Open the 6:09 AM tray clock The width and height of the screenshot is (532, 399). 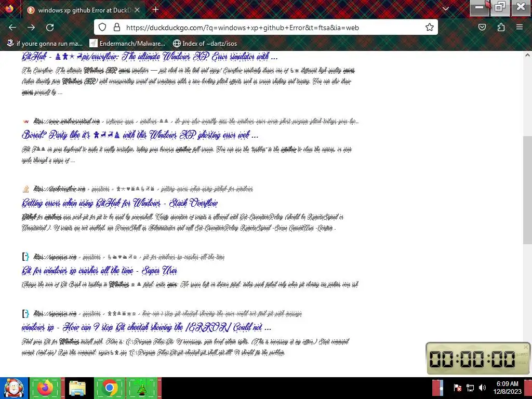click(507, 388)
